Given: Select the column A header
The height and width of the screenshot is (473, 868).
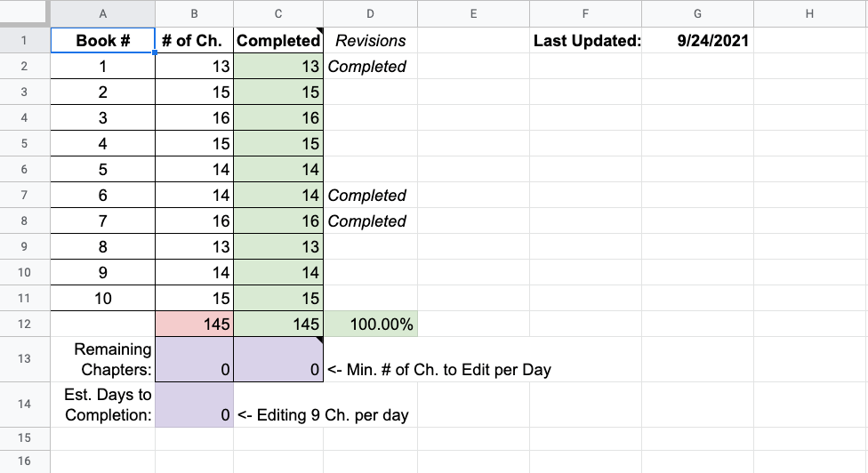Looking at the screenshot, I should 103,13.
